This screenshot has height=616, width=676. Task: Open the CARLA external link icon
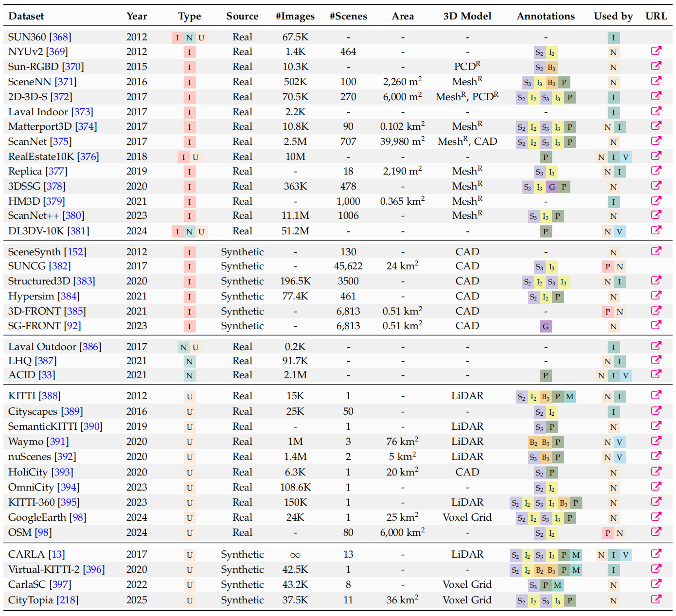[656, 553]
